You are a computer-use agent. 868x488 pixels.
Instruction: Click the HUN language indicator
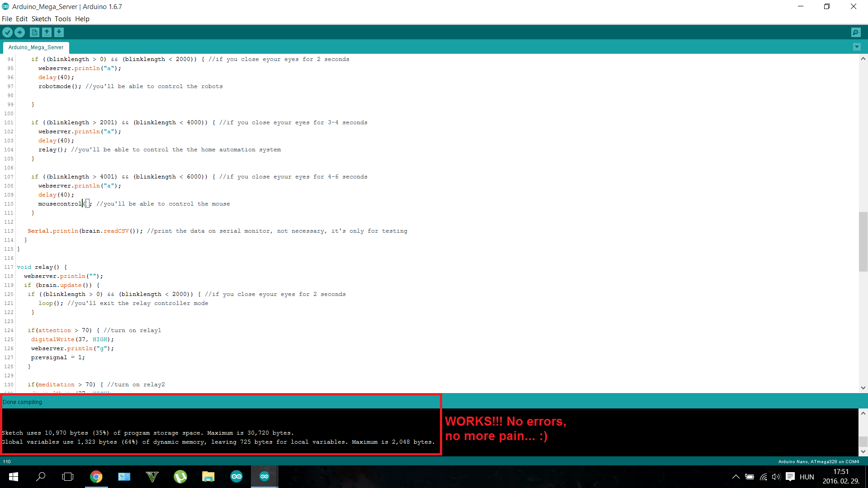(x=807, y=477)
